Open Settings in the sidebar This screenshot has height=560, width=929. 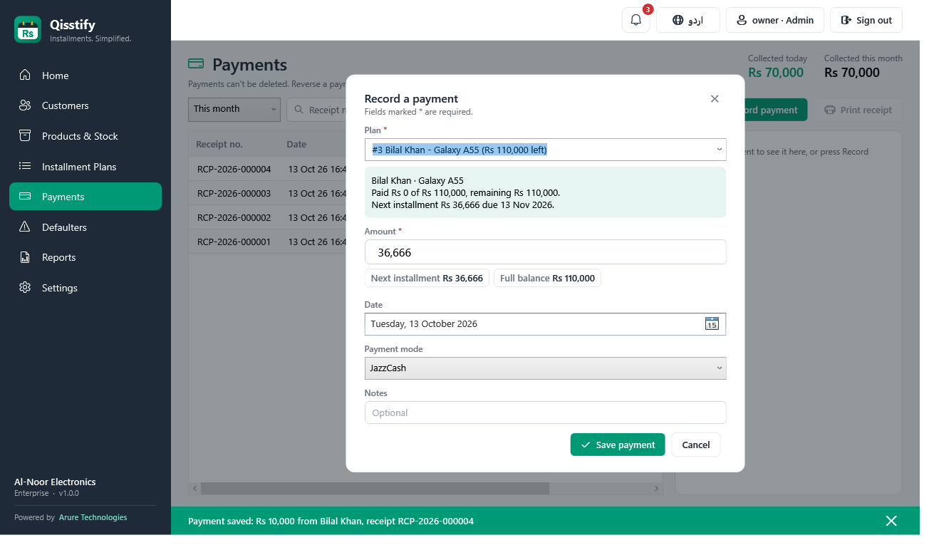click(85, 288)
